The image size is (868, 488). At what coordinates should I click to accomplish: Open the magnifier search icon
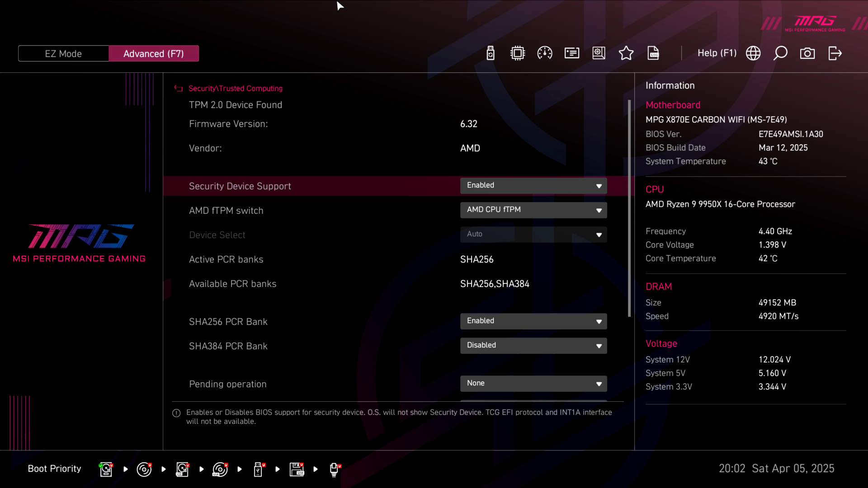click(x=780, y=53)
